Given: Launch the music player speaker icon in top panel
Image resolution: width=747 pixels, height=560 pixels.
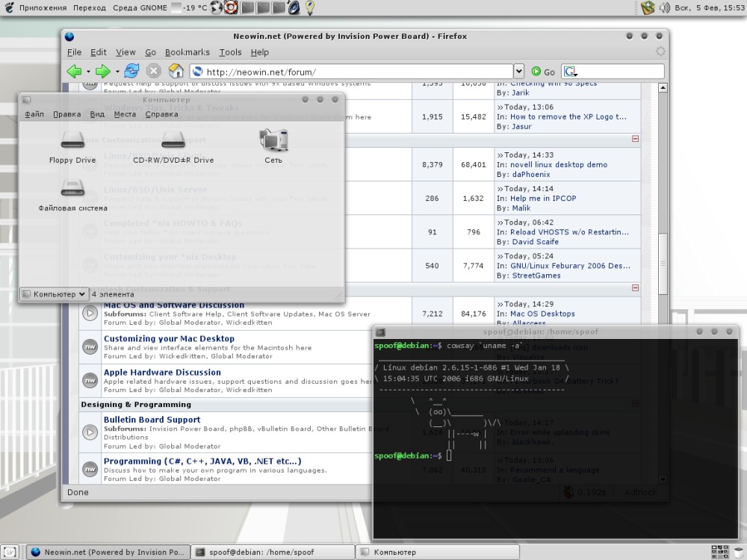Looking at the screenshot, I should (x=294, y=7).
